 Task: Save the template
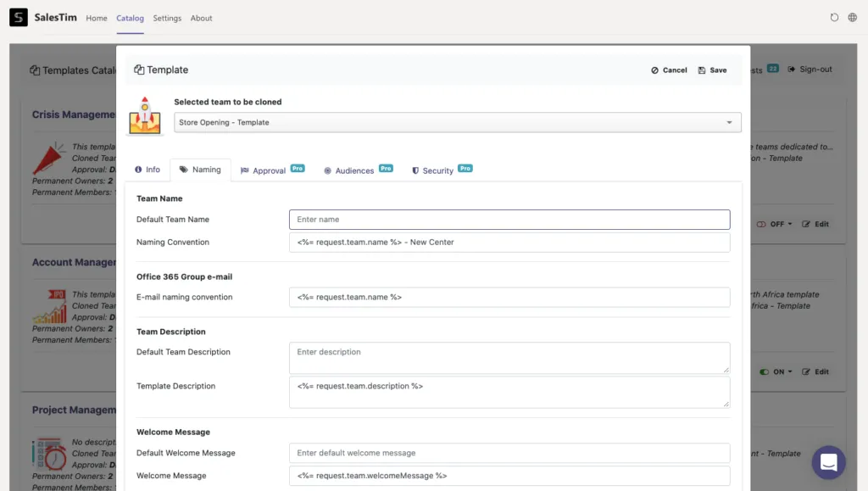click(x=712, y=70)
